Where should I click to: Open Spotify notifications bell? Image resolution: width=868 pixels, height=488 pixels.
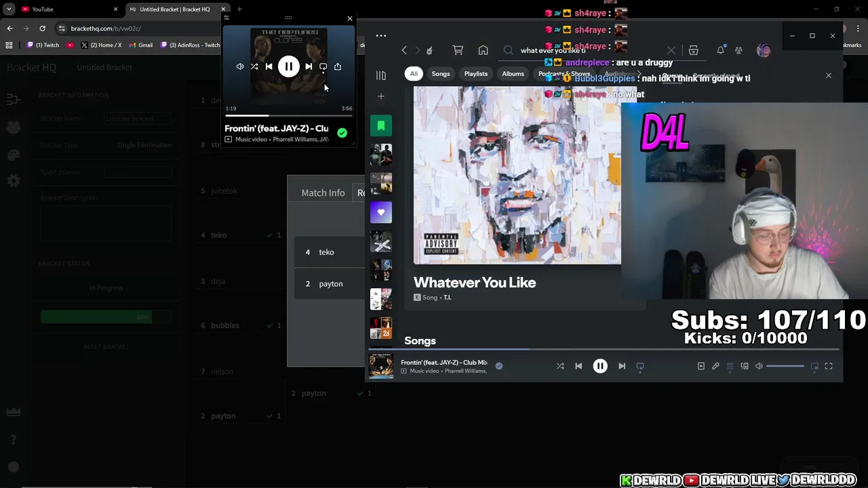click(x=720, y=50)
